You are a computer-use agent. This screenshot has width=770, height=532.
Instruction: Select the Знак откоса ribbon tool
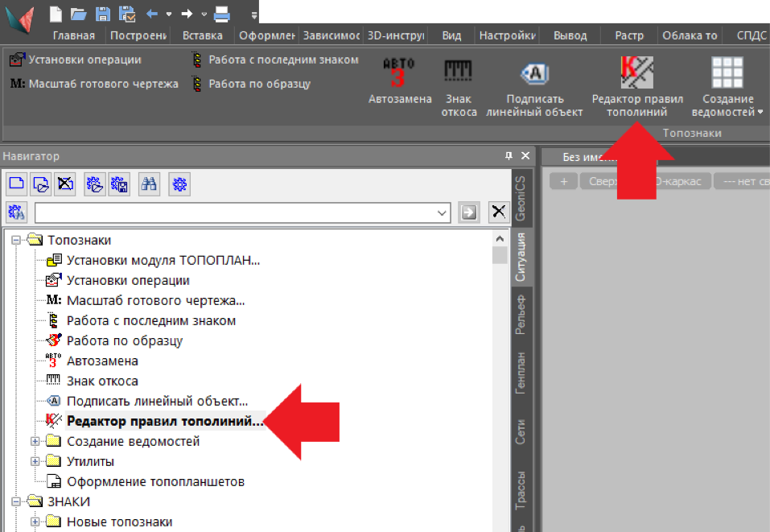[x=459, y=73]
